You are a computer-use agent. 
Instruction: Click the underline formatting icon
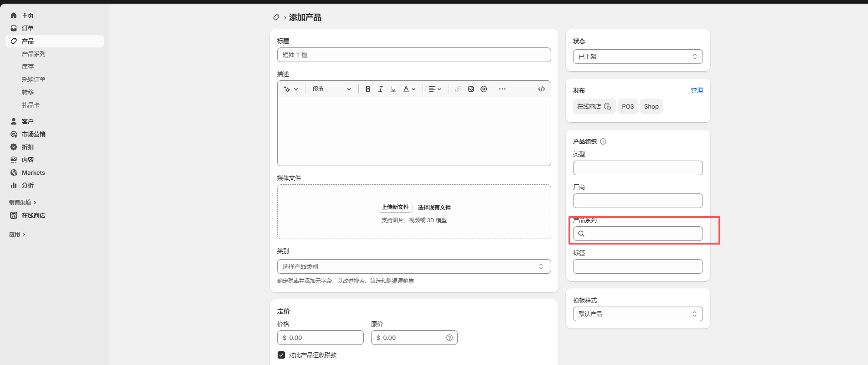point(393,89)
